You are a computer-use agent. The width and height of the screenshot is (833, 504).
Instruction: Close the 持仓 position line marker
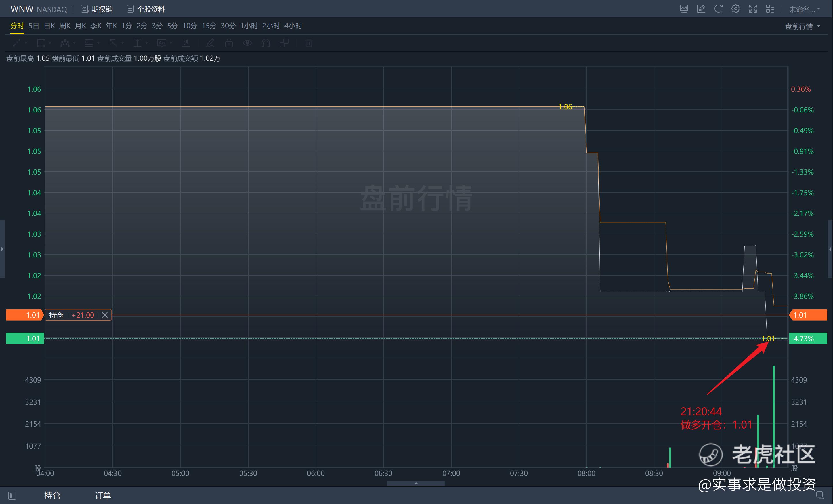click(x=105, y=315)
